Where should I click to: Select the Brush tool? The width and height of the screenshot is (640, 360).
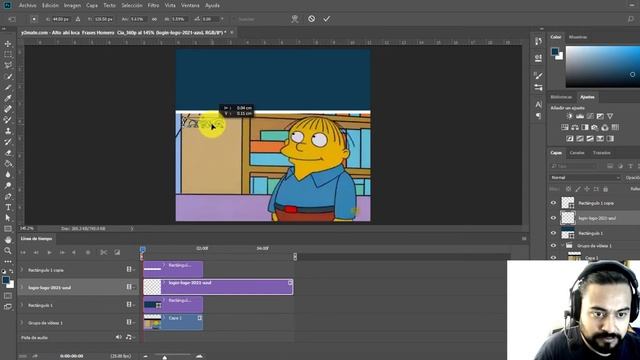point(8,120)
